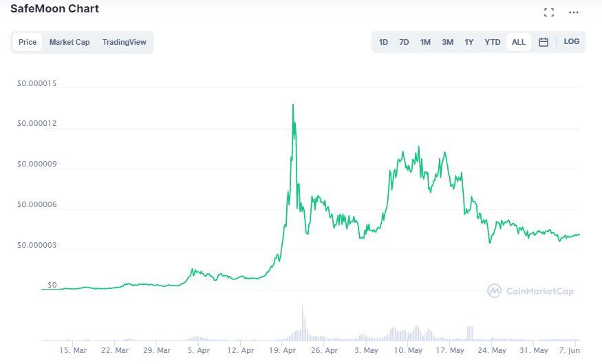Click the 10. May date label
602x364 pixels.
click(x=410, y=350)
